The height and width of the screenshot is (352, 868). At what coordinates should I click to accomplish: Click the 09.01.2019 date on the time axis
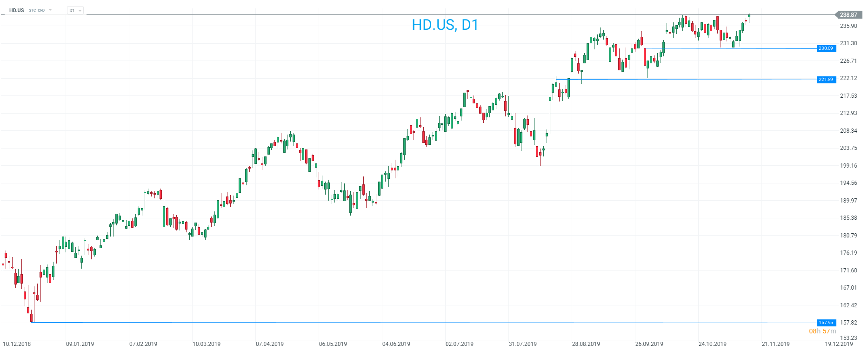[80, 344]
